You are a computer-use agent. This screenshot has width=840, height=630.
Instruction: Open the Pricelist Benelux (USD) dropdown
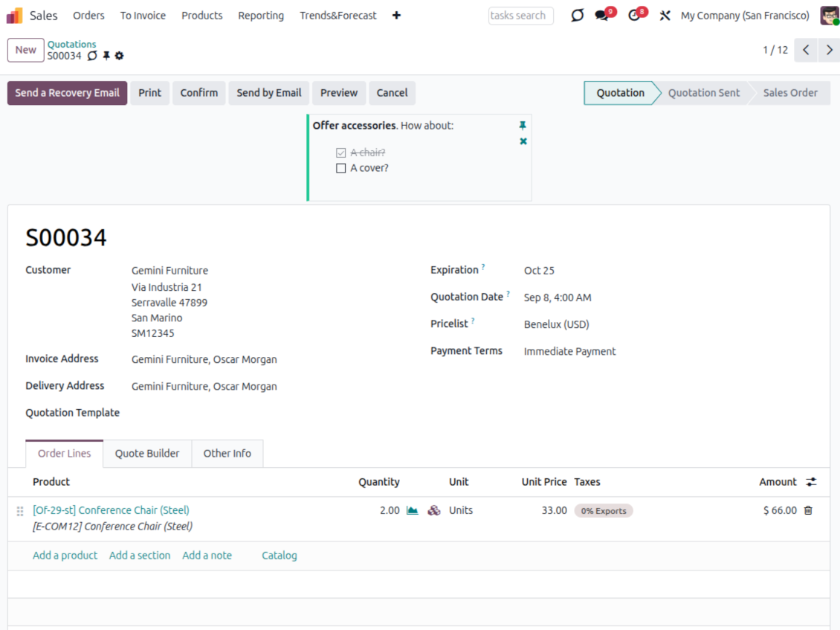[x=556, y=324]
